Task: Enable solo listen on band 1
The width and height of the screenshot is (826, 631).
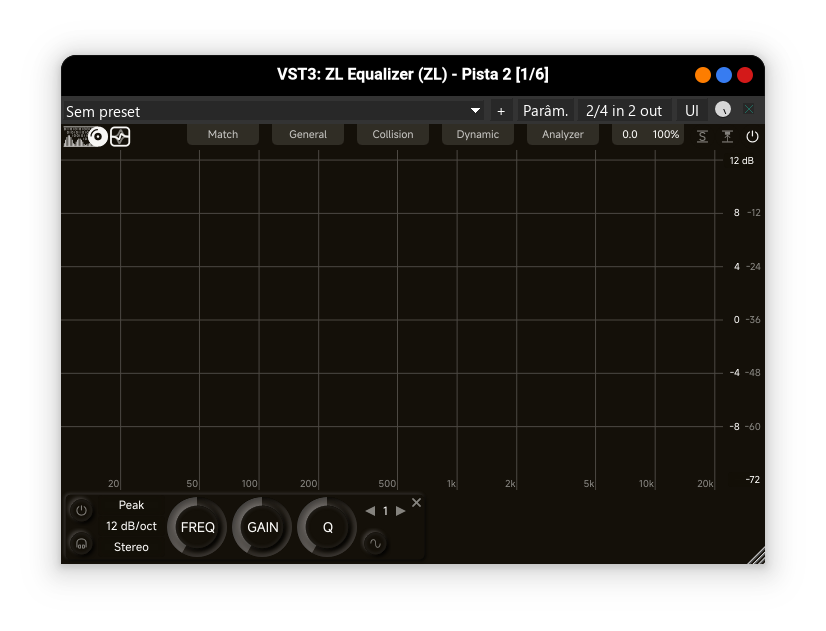Action: point(80,543)
